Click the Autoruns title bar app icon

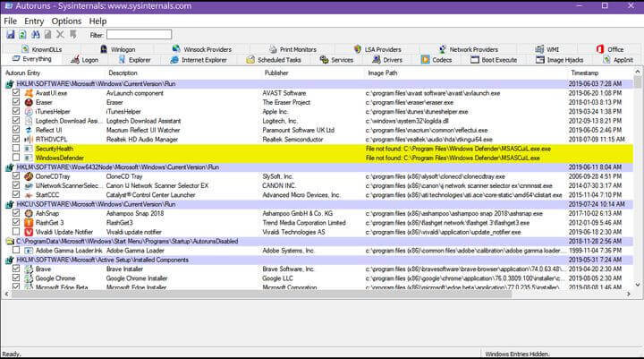click(8, 5)
